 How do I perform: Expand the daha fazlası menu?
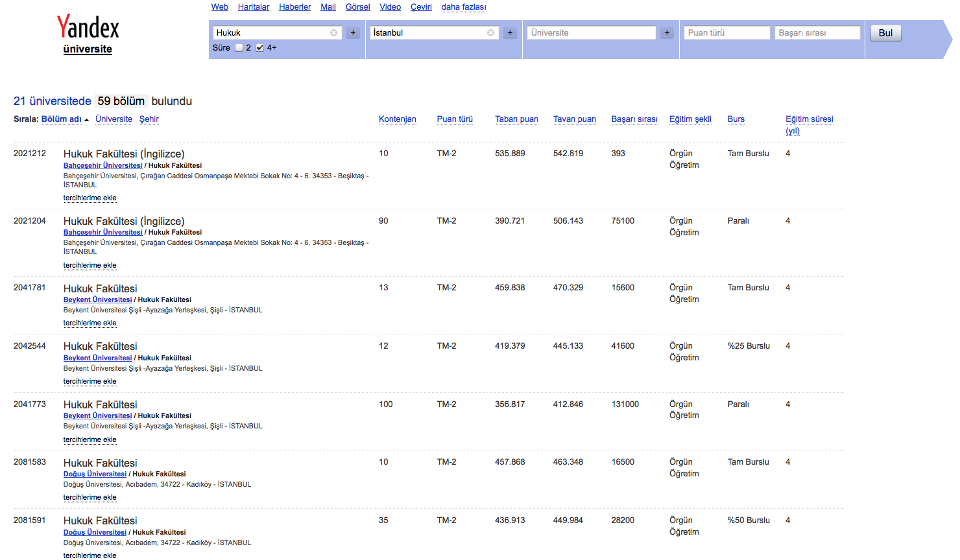pyautogui.click(x=464, y=7)
